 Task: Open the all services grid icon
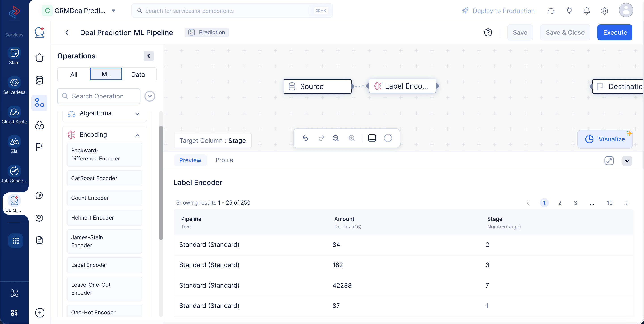[x=15, y=241]
